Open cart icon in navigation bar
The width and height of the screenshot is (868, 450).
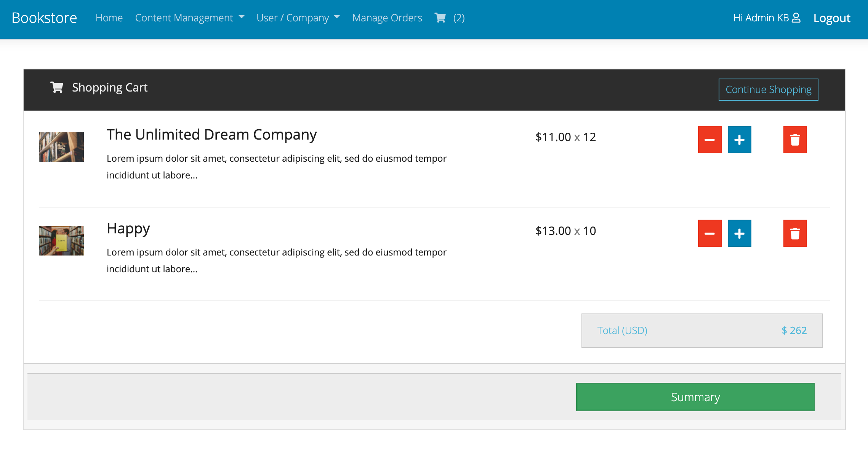[440, 18]
